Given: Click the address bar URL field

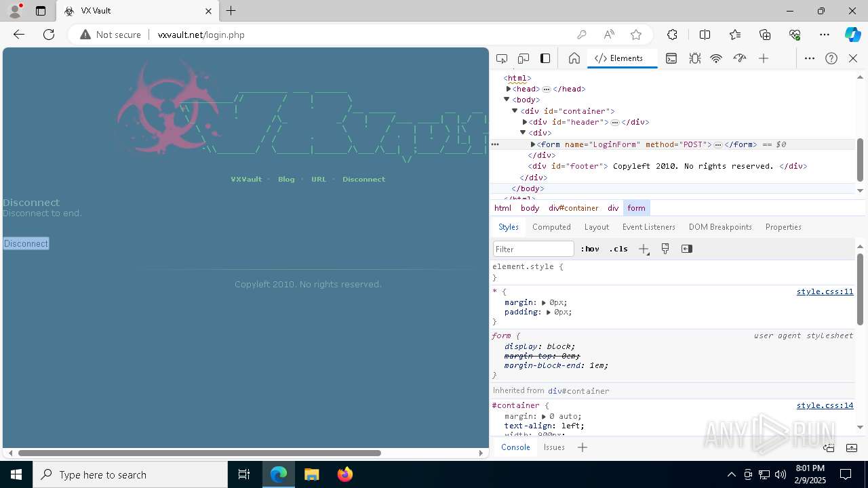Looking at the screenshot, I should [360, 35].
